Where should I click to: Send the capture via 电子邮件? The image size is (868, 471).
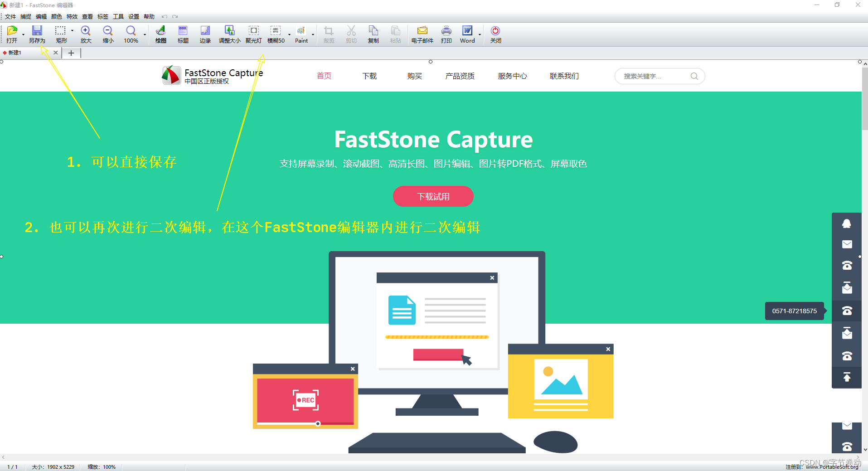pyautogui.click(x=422, y=34)
